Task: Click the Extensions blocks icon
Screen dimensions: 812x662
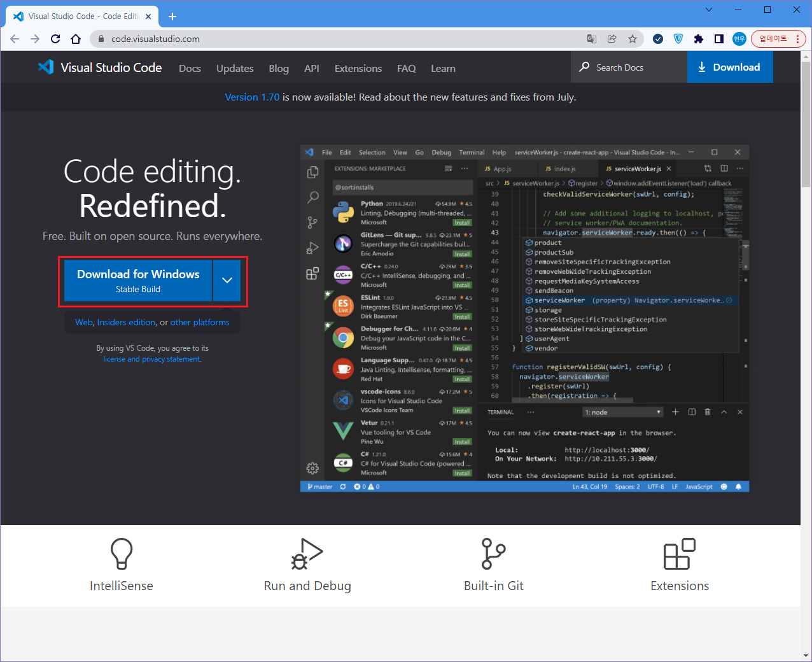Action: pos(680,554)
